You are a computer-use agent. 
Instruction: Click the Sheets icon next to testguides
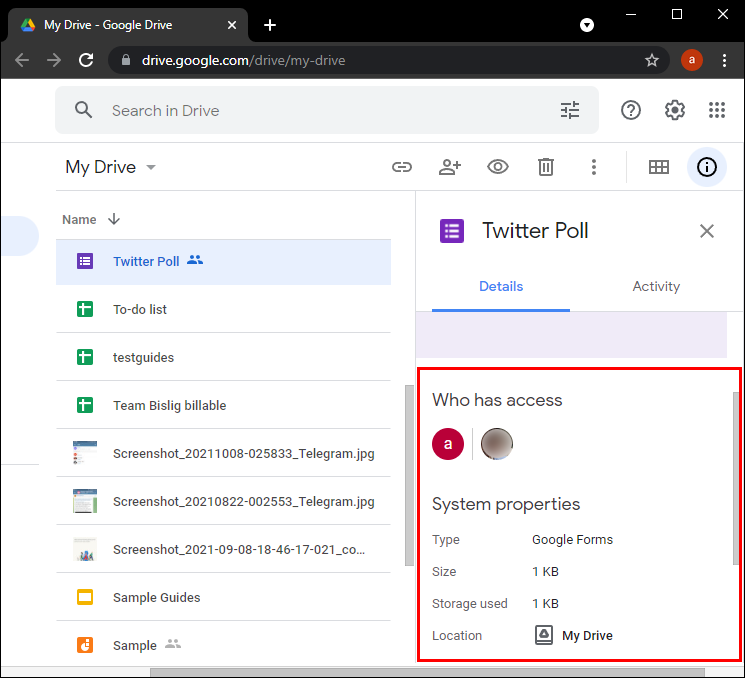[x=85, y=357]
